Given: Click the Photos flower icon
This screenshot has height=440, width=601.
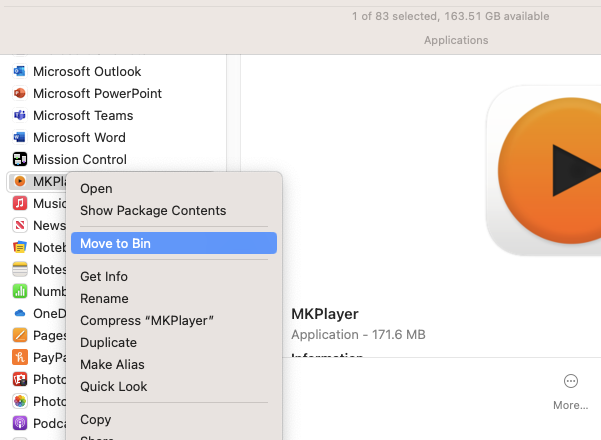Looking at the screenshot, I should pos(20,401).
